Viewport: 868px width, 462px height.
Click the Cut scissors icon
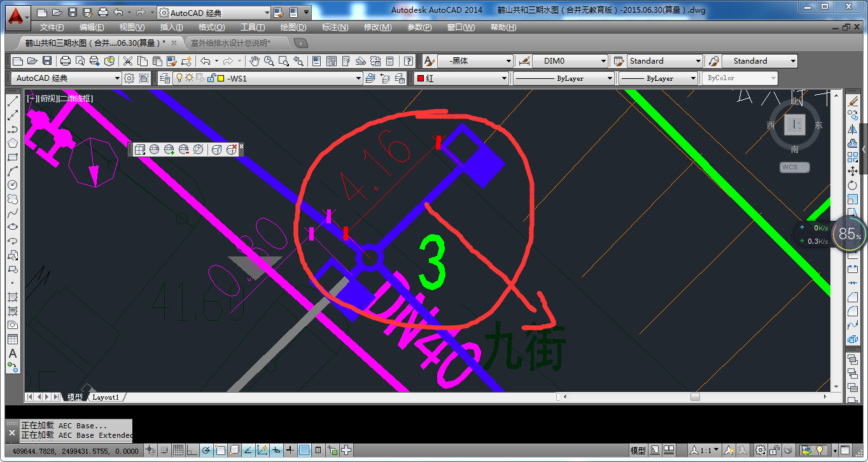[128, 61]
